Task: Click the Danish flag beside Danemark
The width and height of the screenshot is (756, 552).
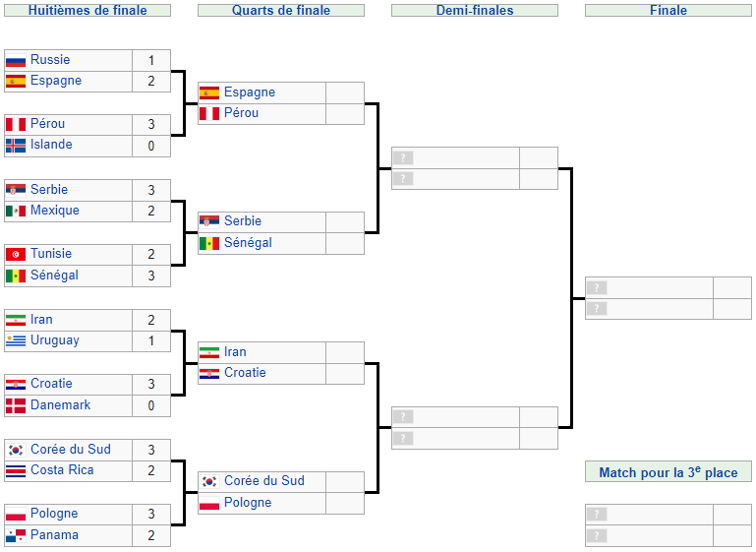Action: (16, 405)
